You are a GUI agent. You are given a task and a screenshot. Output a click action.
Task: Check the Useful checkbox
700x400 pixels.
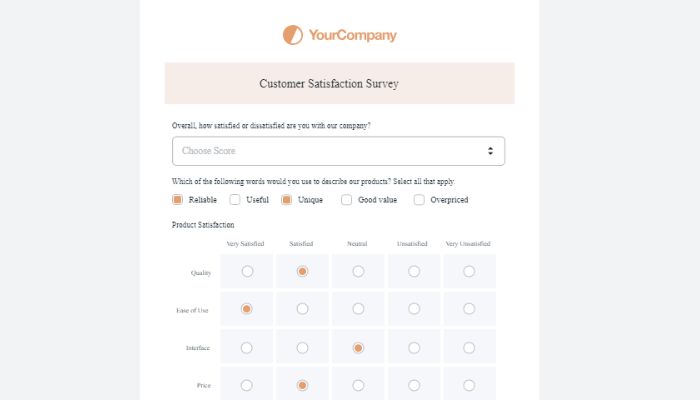coord(235,200)
